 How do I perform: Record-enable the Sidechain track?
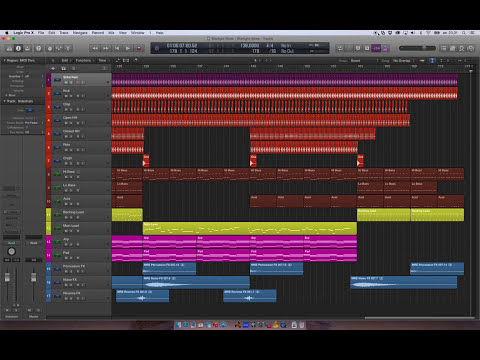click(x=78, y=82)
